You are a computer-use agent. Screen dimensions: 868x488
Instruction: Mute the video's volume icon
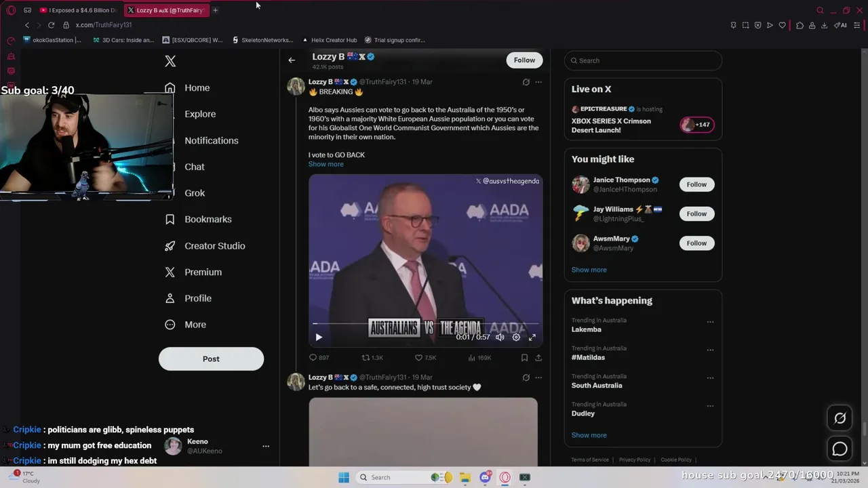(500, 337)
